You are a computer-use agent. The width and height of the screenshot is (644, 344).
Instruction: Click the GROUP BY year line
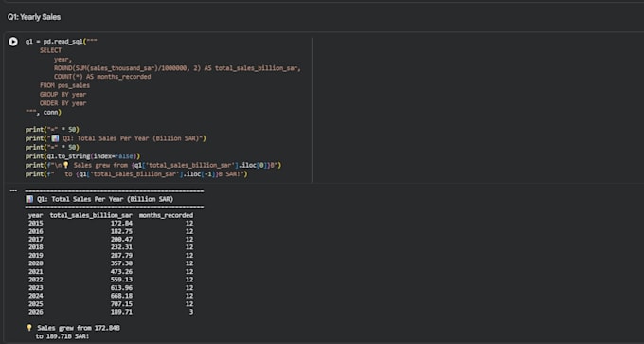tap(63, 95)
